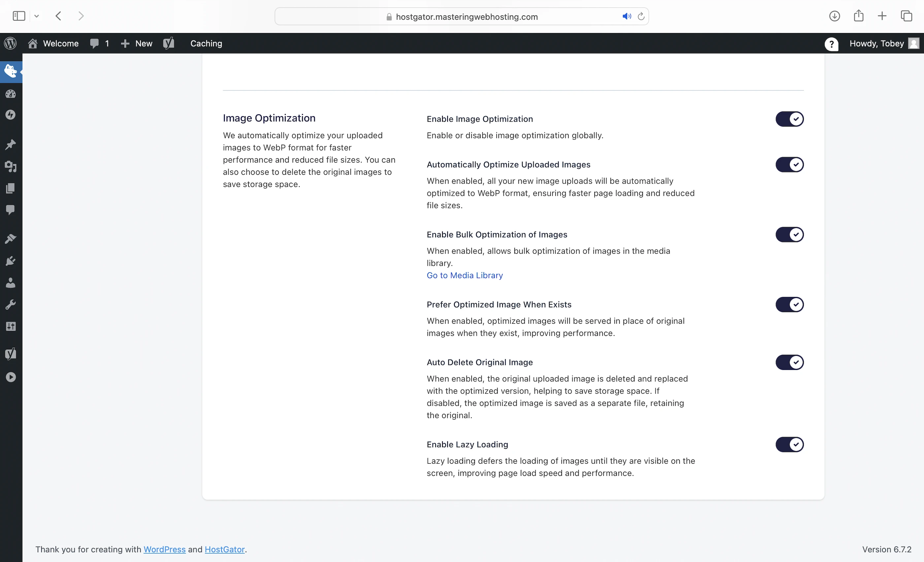Open the Dashboard palette icon in sidebar
The height and width of the screenshot is (562, 924).
pyautogui.click(x=11, y=94)
